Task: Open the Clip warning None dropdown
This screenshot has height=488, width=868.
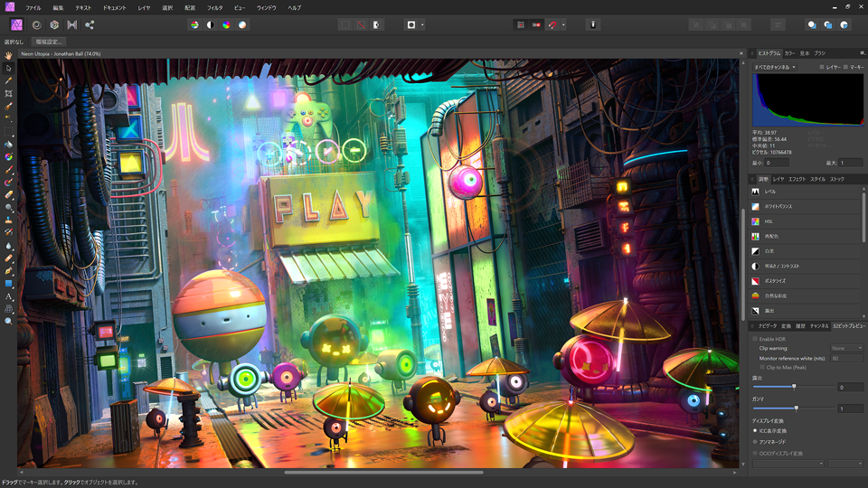Action: point(846,348)
